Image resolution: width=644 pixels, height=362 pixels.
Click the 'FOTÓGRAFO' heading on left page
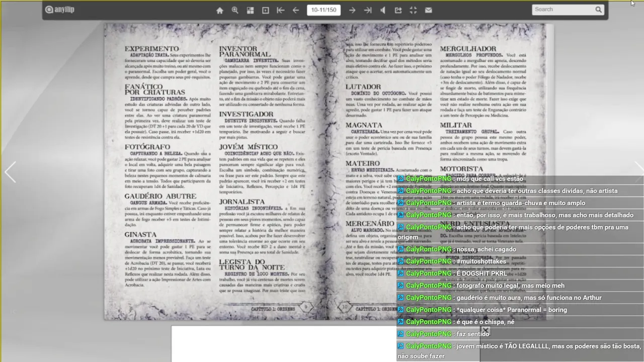(x=147, y=147)
